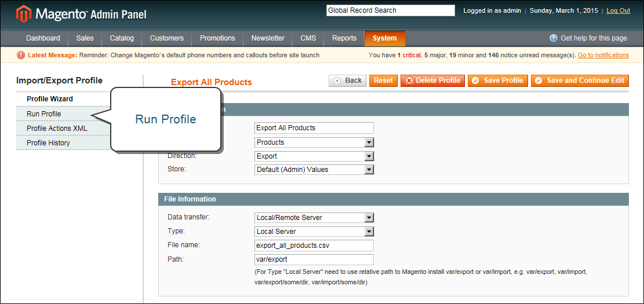Screen dimensions: 644x304
Task: Open the Type dropdown set to Local Server
Action: (x=314, y=232)
